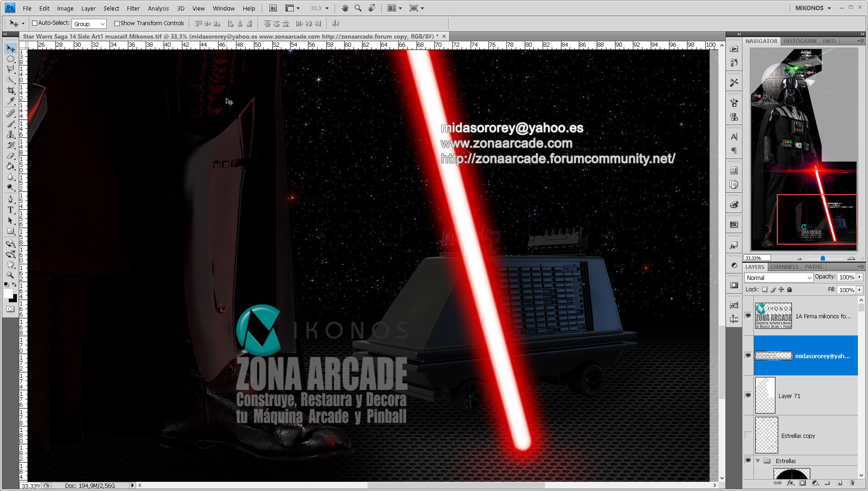Image resolution: width=868 pixels, height=491 pixels.
Task: Create a new layer group
Action: [827, 483]
